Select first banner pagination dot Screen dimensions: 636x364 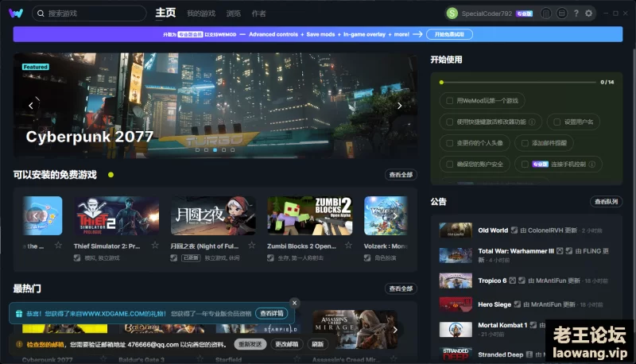(x=197, y=150)
